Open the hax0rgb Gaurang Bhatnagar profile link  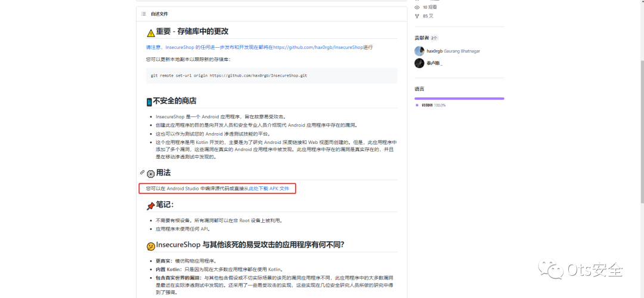(x=453, y=51)
